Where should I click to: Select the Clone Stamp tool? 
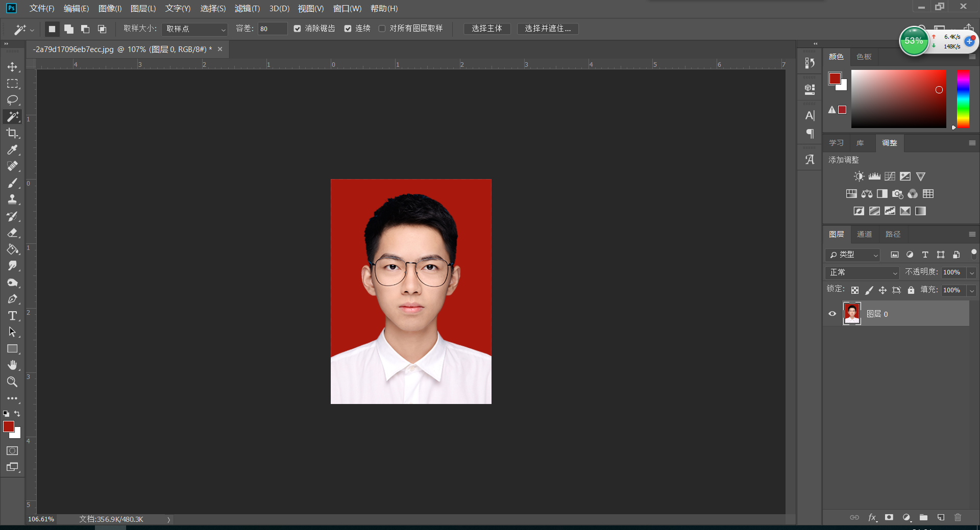point(12,199)
